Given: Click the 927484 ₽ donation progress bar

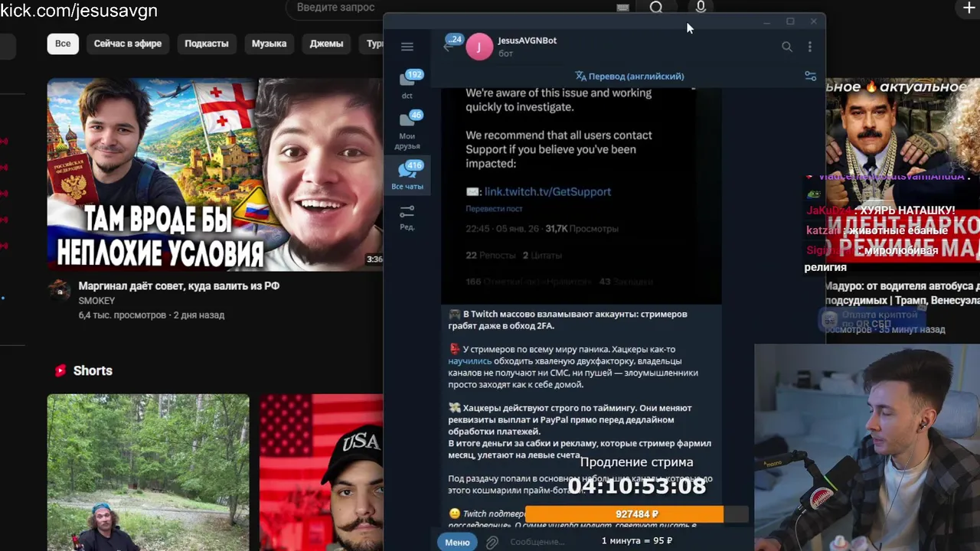Looking at the screenshot, I should (x=636, y=514).
